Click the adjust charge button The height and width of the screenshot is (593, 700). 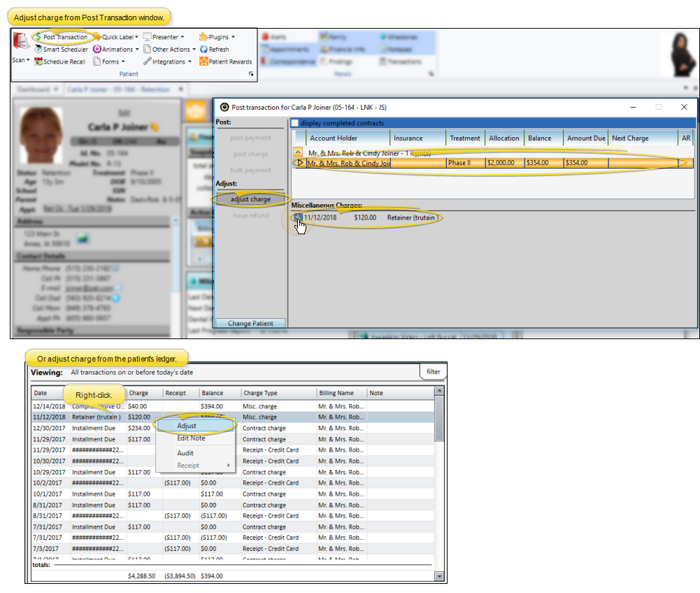pyautogui.click(x=250, y=199)
